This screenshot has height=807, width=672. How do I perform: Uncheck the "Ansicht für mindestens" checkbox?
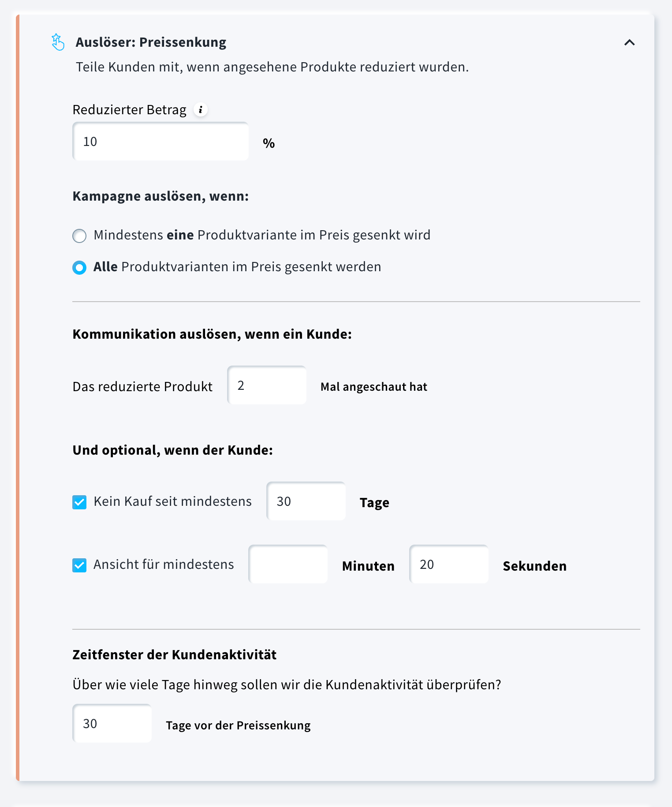79,565
